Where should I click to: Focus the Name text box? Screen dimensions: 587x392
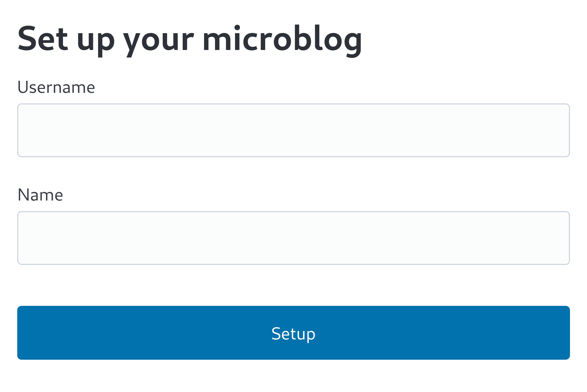pyautogui.click(x=293, y=238)
